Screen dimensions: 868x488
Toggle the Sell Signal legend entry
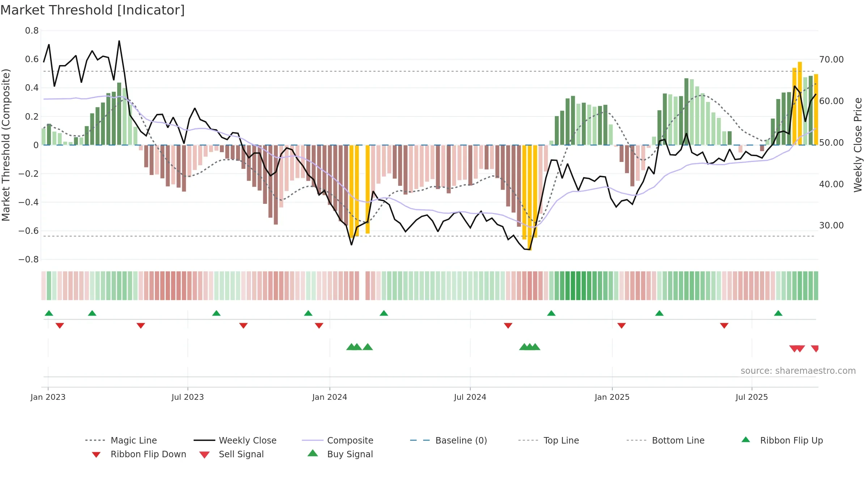pyautogui.click(x=231, y=454)
